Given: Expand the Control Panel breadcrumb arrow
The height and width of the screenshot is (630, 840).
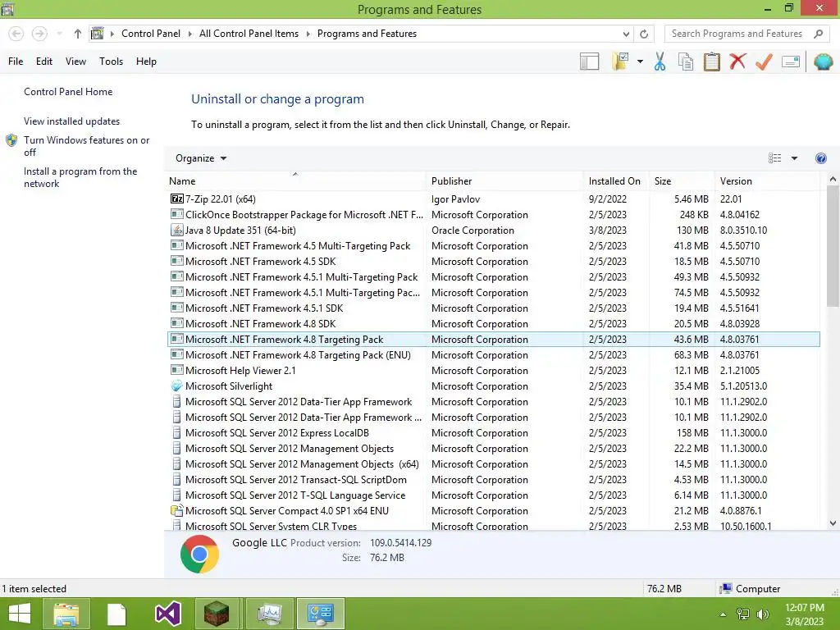Looking at the screenshot, I should [x=189, y=34].
